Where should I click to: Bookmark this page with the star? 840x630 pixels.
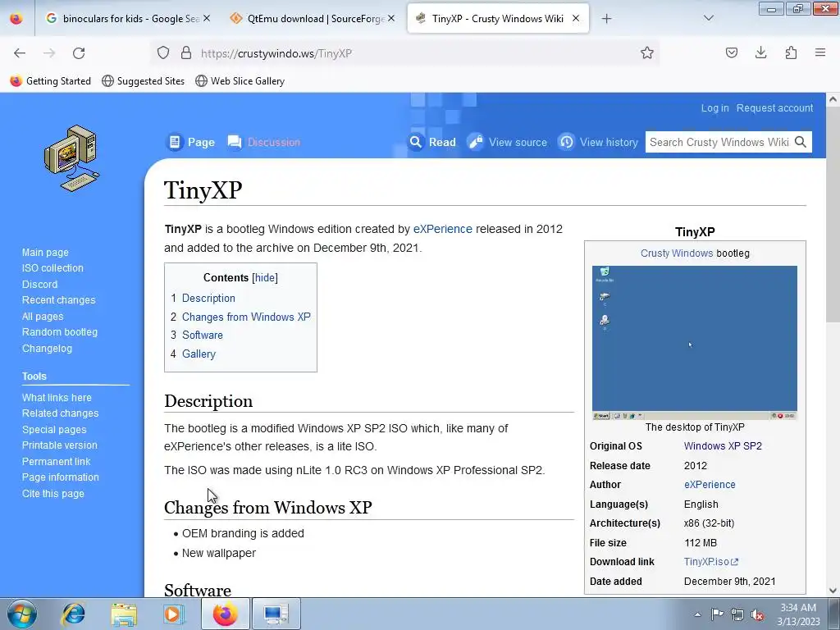coord(646,52)
